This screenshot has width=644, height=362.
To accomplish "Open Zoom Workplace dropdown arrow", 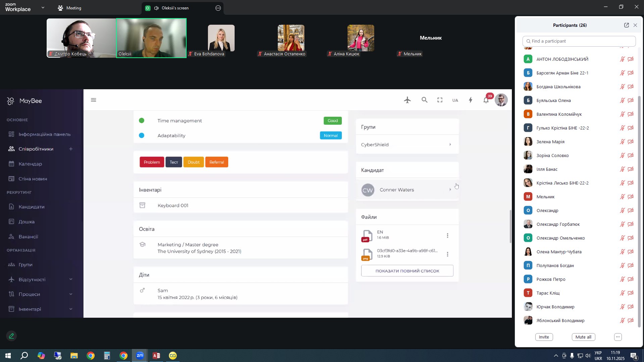I will 43,8.
